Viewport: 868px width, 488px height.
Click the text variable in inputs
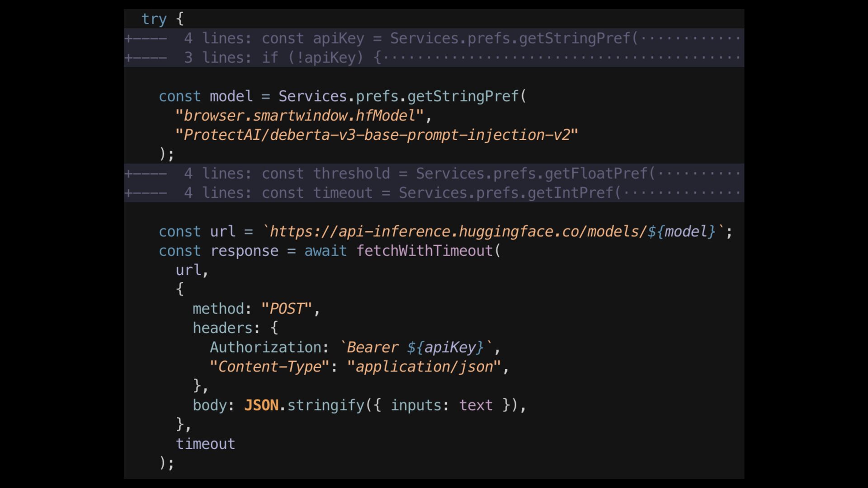476,405
